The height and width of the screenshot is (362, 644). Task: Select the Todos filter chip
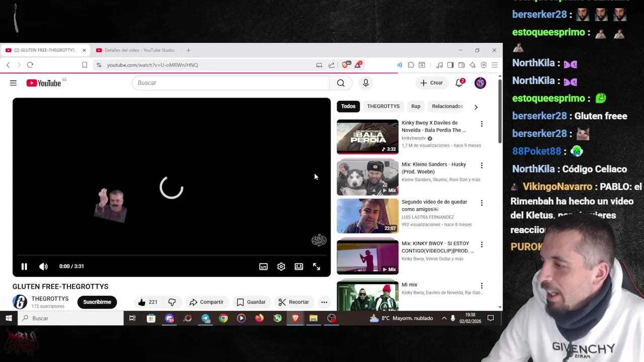point(348,106)
